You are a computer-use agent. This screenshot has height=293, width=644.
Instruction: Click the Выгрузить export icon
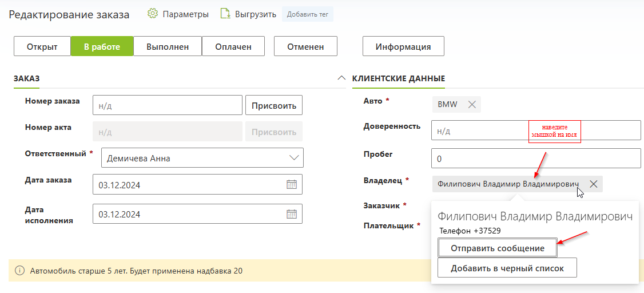point(225,14)
